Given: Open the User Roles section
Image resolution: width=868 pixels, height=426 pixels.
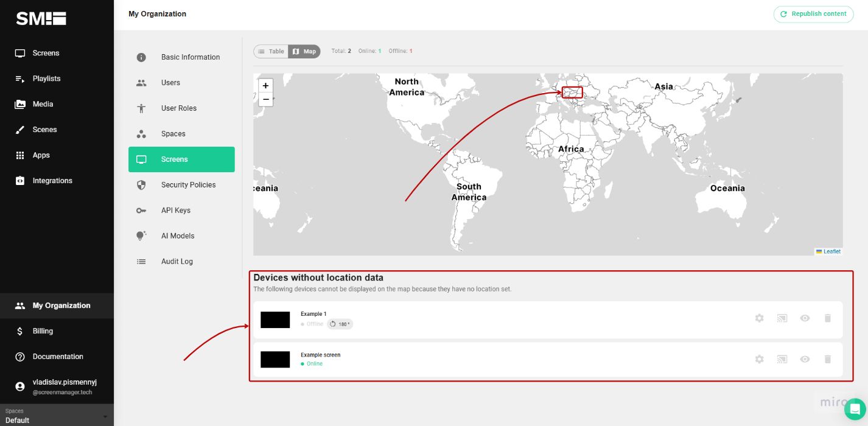Looking at the screenshot, I should click(x=181, y=108).
